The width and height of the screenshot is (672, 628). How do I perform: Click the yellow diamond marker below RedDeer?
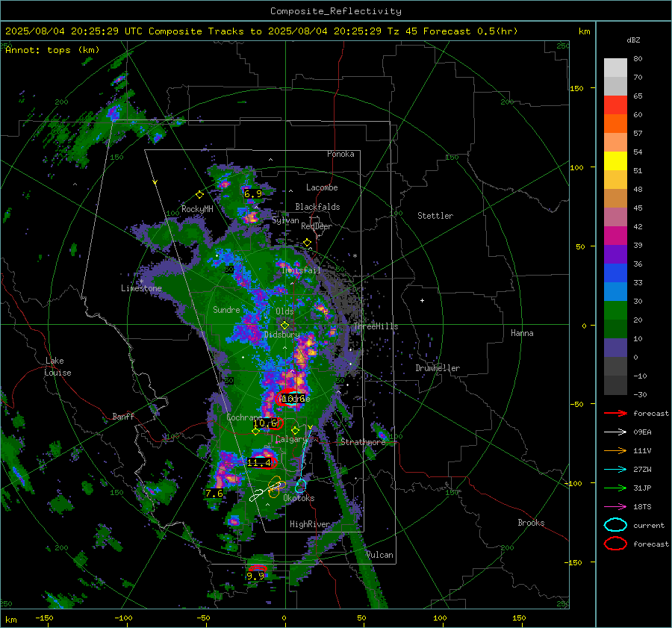tap(308, 243)
